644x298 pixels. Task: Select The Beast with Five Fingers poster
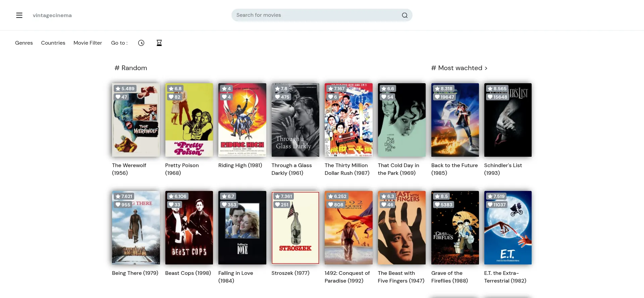[x=401, y=228]
